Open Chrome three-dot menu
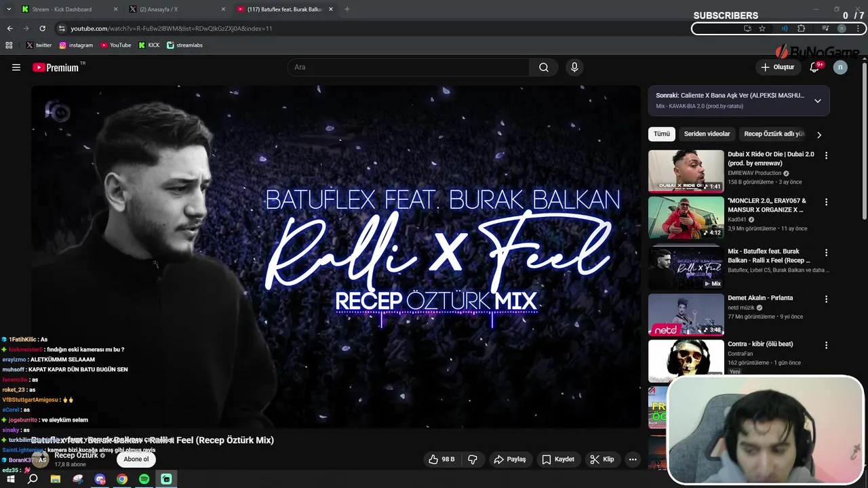The width and height of the screenshot is (868, 488). point(859,28)
